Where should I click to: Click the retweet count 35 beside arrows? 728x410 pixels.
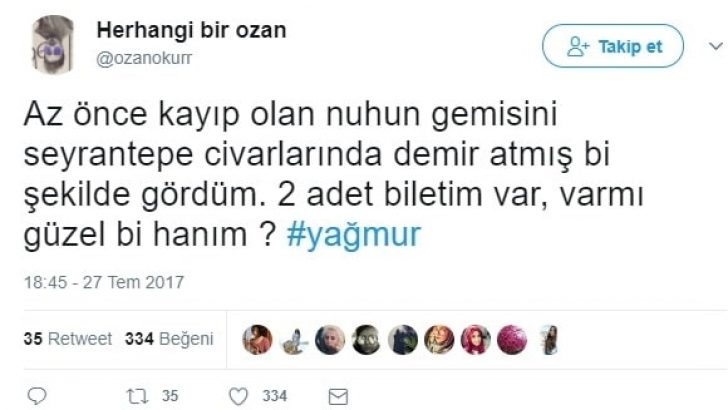[170, 396]
